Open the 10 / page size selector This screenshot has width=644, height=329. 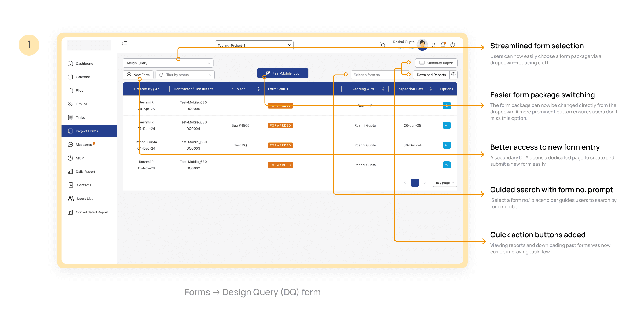click(x=445, y=183)
